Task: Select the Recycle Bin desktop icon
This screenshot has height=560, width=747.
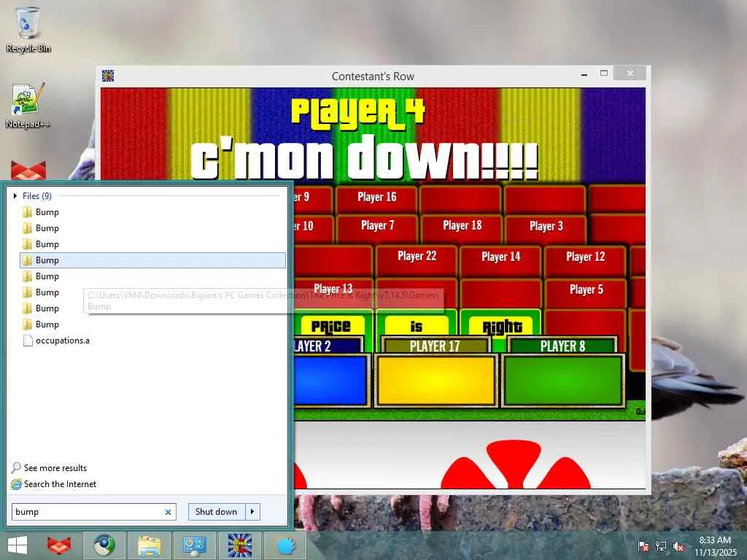Action: pyautogui.click(x=28, y=29)
